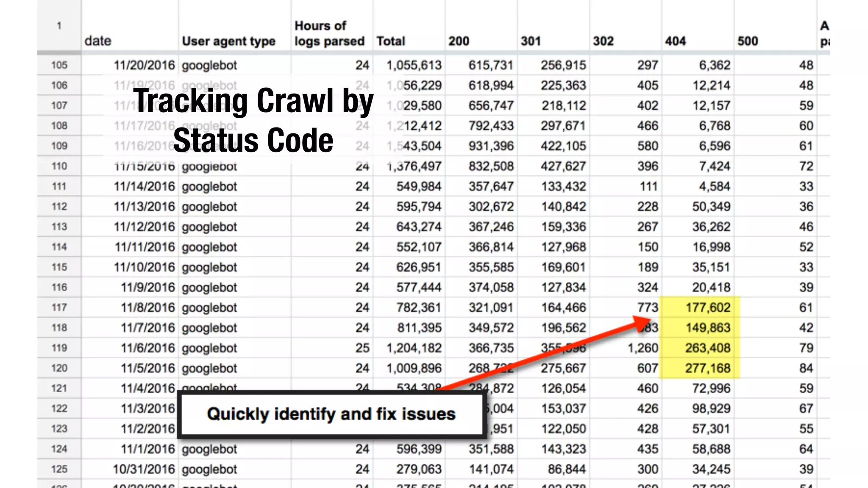Select date cell 11/11/2016

tap(130, 247)
